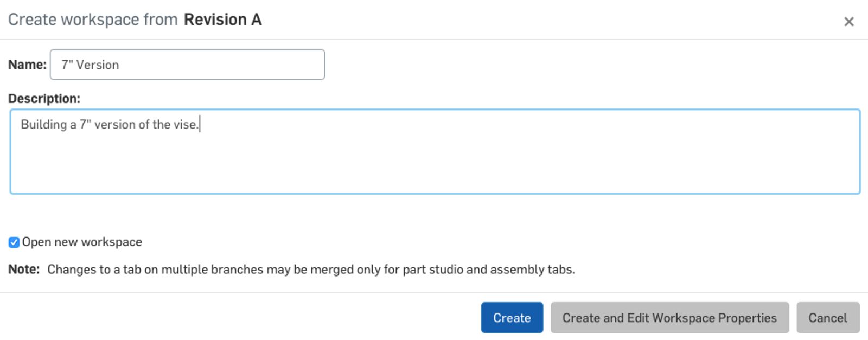Click the "Open new workspace" label text
The width and height of the screenshot is (868, 340).
pyautogui.click(x=82, y=242)
